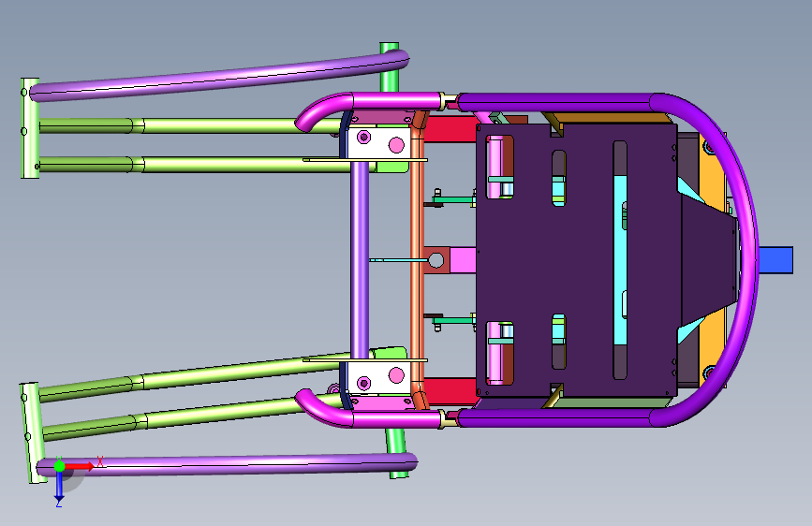Select the lower red block beside plate
This screenshot has width=812, height=526.
coord(450,391)
